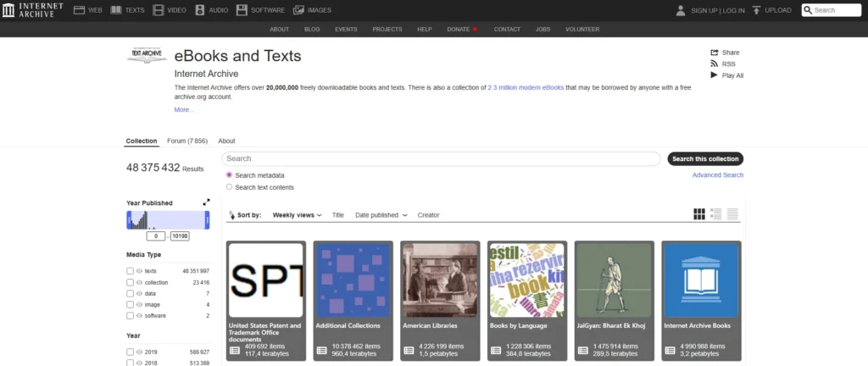Click list icon on Books by Language card
Viewport: 868px width, 366px height.
496,350
